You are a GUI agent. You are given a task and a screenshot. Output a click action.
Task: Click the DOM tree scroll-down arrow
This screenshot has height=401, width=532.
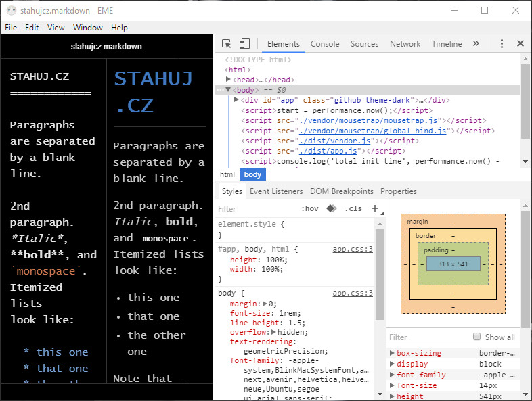(x=525, y=162)
